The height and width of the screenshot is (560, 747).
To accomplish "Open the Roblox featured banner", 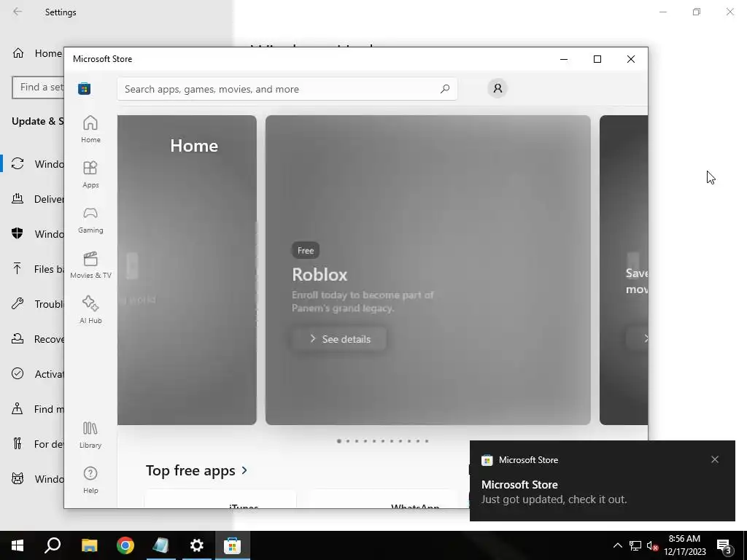I will [427, 270].
